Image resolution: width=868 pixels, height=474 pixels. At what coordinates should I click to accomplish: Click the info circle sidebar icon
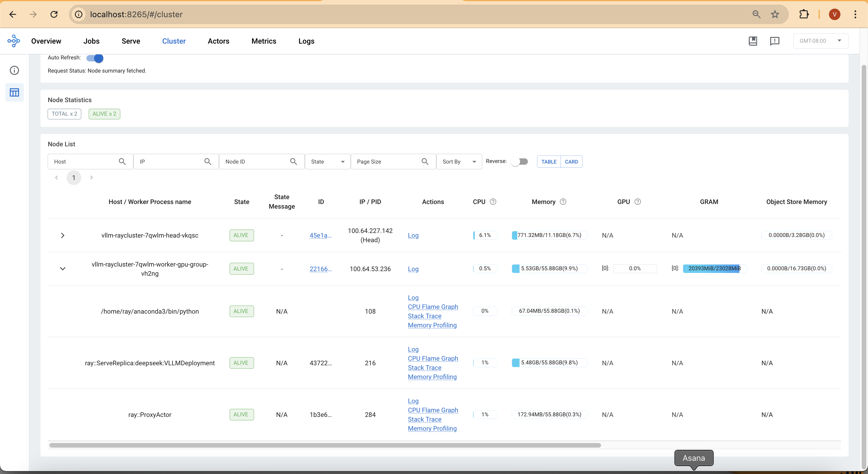point(14,70)
